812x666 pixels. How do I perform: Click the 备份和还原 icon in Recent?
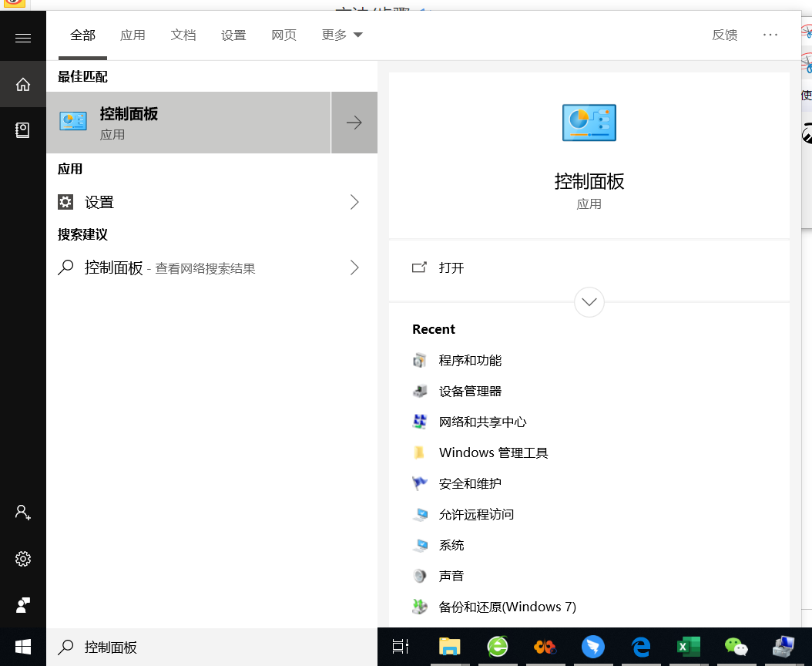[419, 607]
